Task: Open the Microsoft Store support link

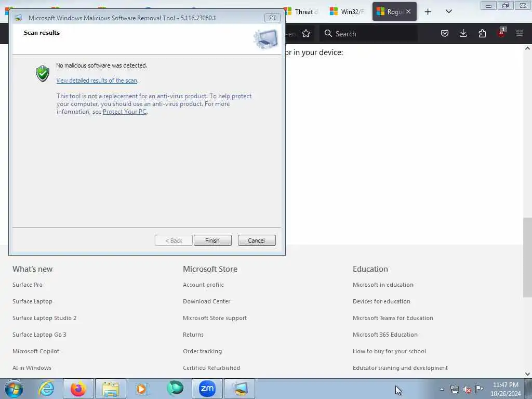Action: [x=215, y=318]
